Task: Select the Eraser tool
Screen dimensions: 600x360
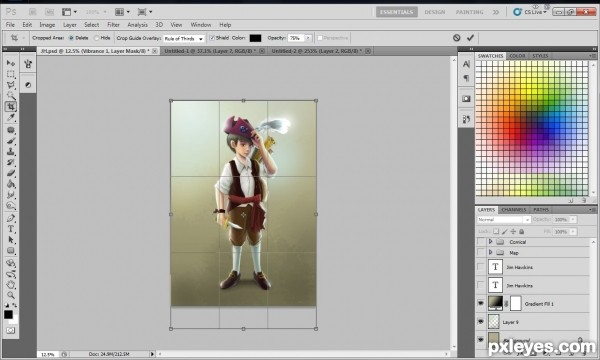Action: coord(11,173)
